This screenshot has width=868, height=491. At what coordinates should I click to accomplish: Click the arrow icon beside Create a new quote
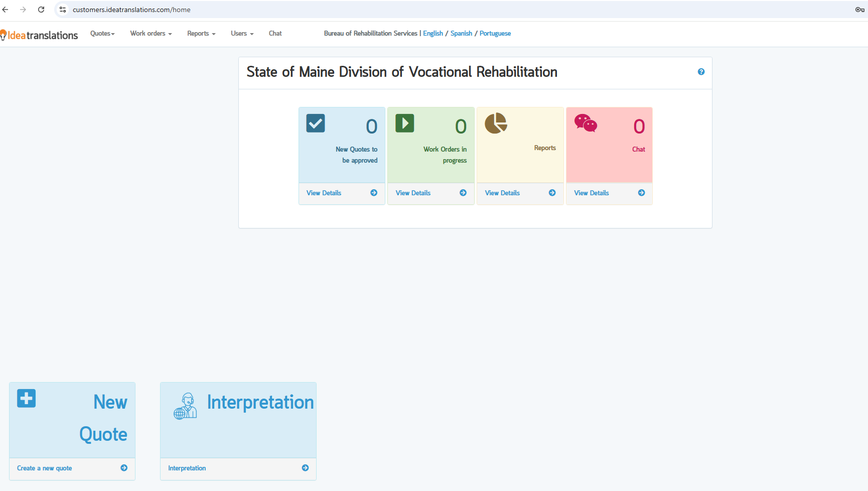pyautogui.click(x=124, y=468)
